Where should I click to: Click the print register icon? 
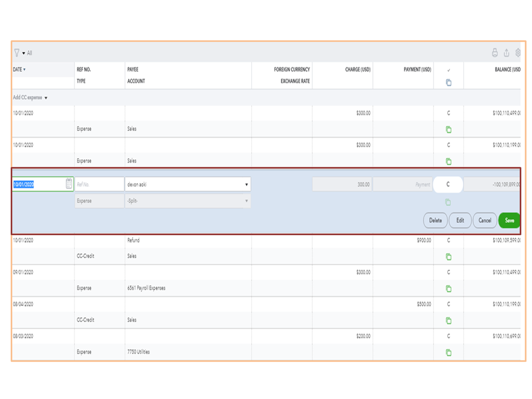pos(495,53)
